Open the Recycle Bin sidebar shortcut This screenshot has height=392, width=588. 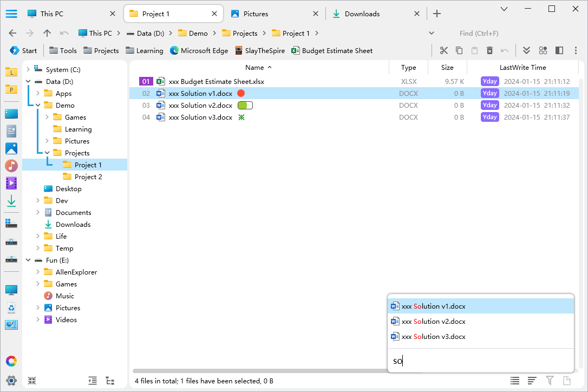pos(11,308)
